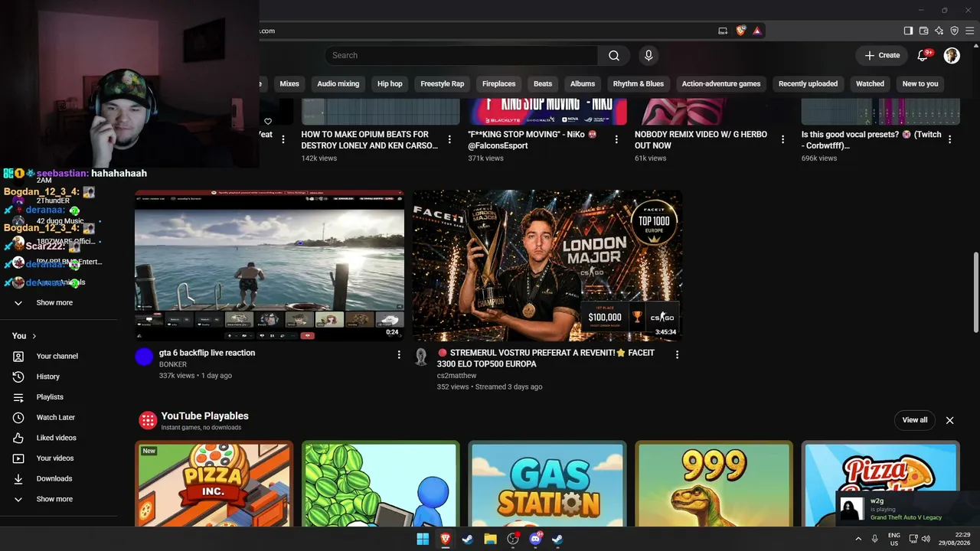Viewport: 980px width, 551px height.
Task: Select the Albums chip
Action: (583, 83)
